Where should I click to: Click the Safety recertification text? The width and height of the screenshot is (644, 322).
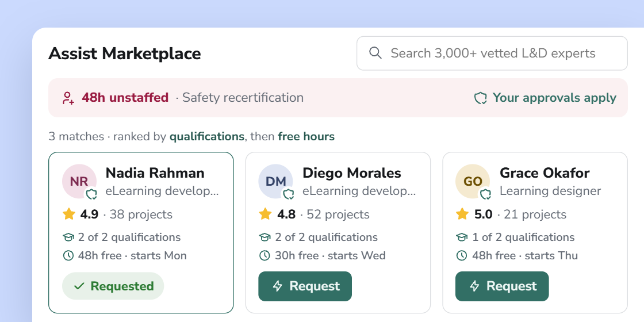243,98
